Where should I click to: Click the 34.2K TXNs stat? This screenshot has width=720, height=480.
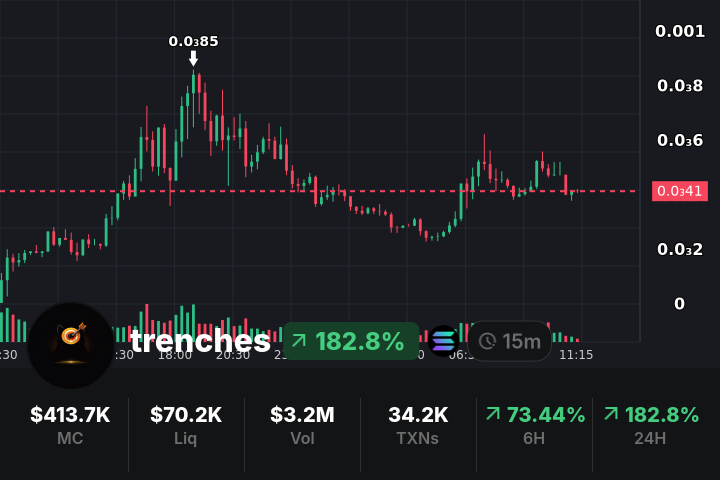418,425
